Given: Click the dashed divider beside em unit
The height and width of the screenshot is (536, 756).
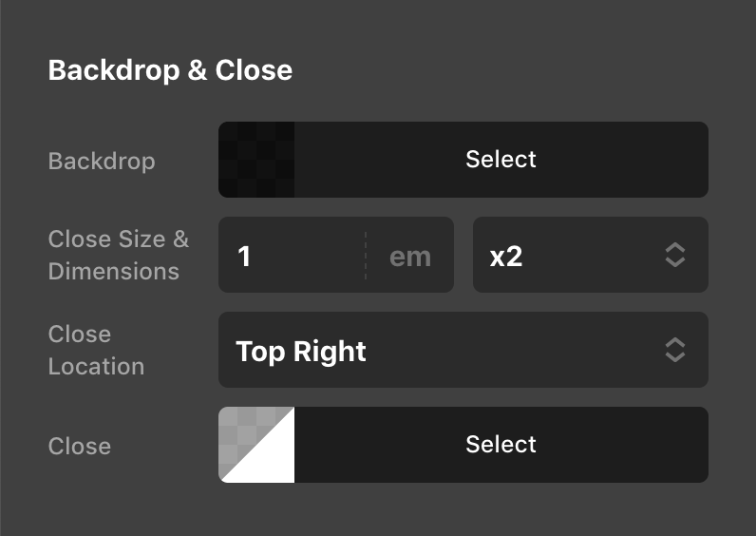Looking at the screenshot, I should (366, 255).
